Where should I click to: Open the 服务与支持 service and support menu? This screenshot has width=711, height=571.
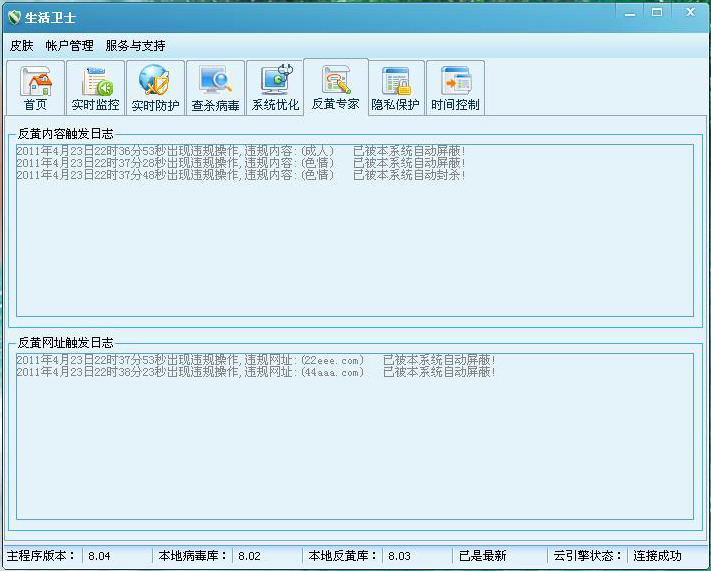pyautogui.click(x=135, y=46)
